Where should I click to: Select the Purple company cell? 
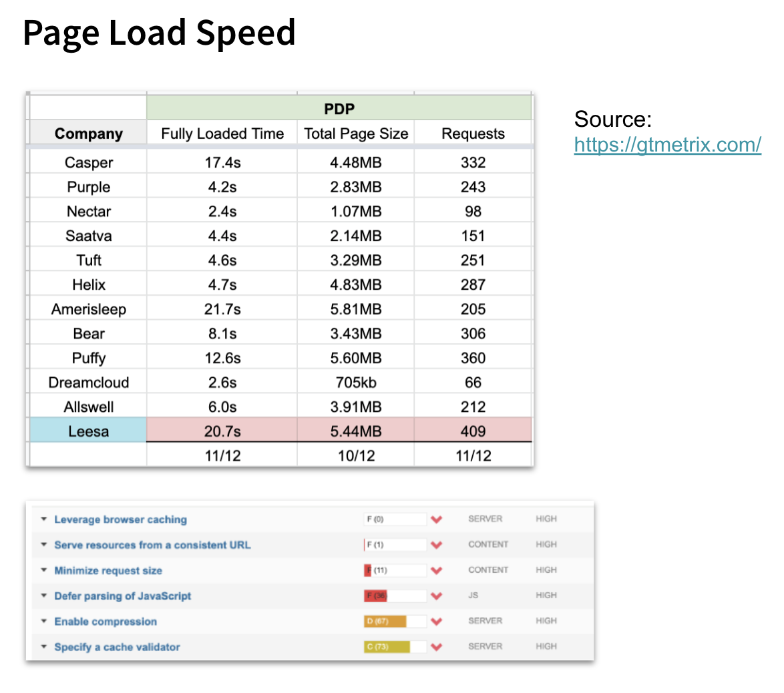coord(89,187)
